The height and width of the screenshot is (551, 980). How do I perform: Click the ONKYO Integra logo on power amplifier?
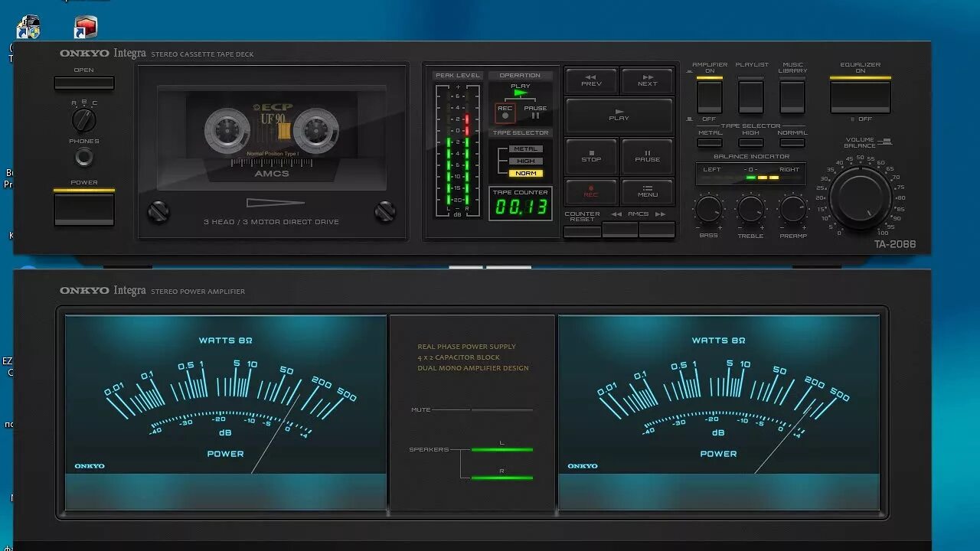pos(103,291)
